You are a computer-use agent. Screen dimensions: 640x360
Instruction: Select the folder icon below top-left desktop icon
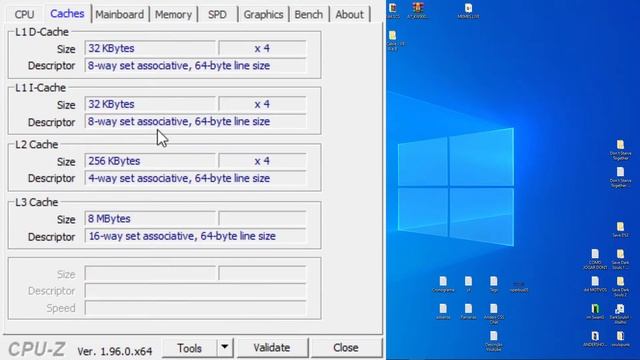tap(393, 40)
